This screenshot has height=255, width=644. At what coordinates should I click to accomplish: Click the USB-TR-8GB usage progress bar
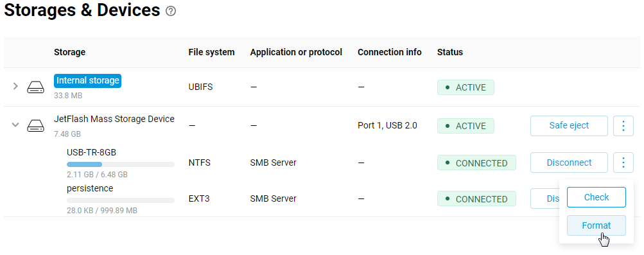click(x=121, y=164)
